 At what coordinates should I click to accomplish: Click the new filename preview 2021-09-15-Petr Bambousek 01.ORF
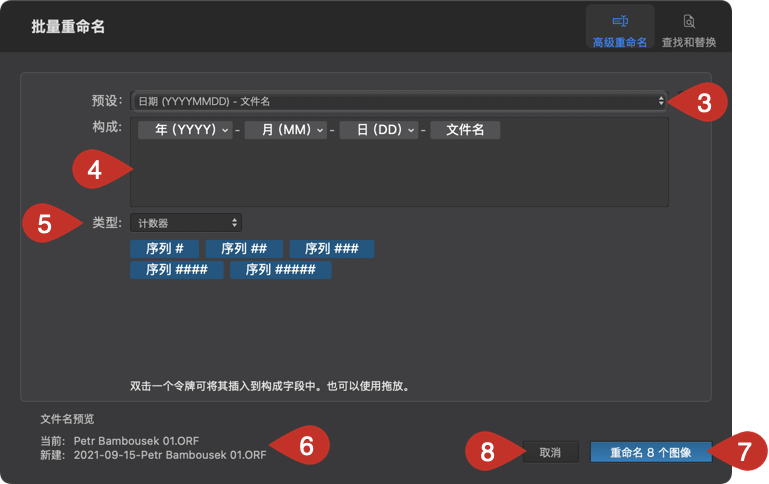(x=170, y=455)
